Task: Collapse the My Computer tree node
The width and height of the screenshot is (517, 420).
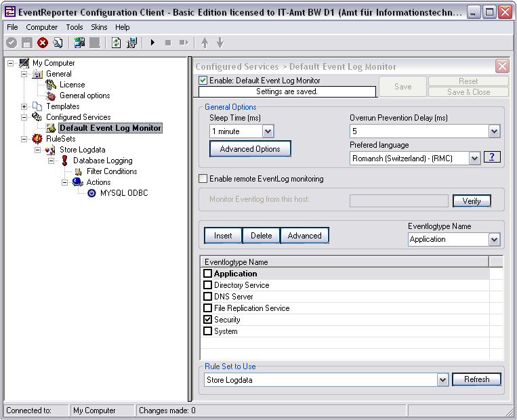Action: [x=11, y=63]
